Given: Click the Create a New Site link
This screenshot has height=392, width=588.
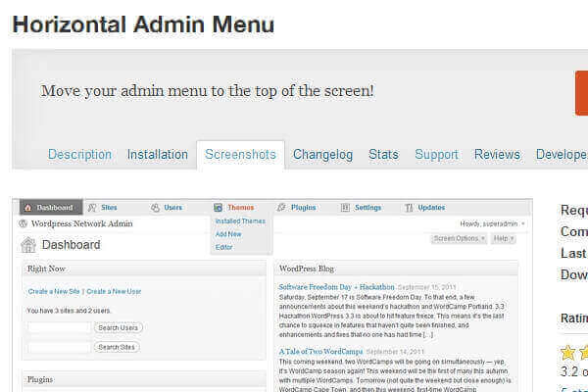Looking at the screenshot, I should click(54, 291).
